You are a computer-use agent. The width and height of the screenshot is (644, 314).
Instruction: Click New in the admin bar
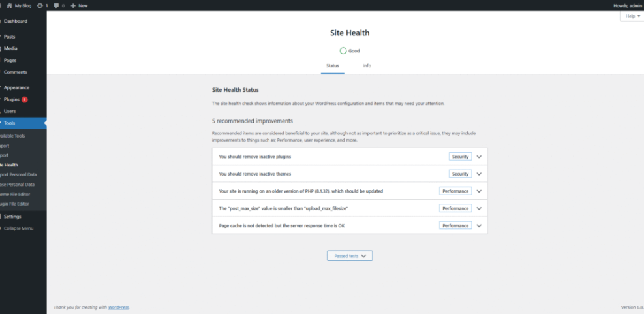pos(83,6)
